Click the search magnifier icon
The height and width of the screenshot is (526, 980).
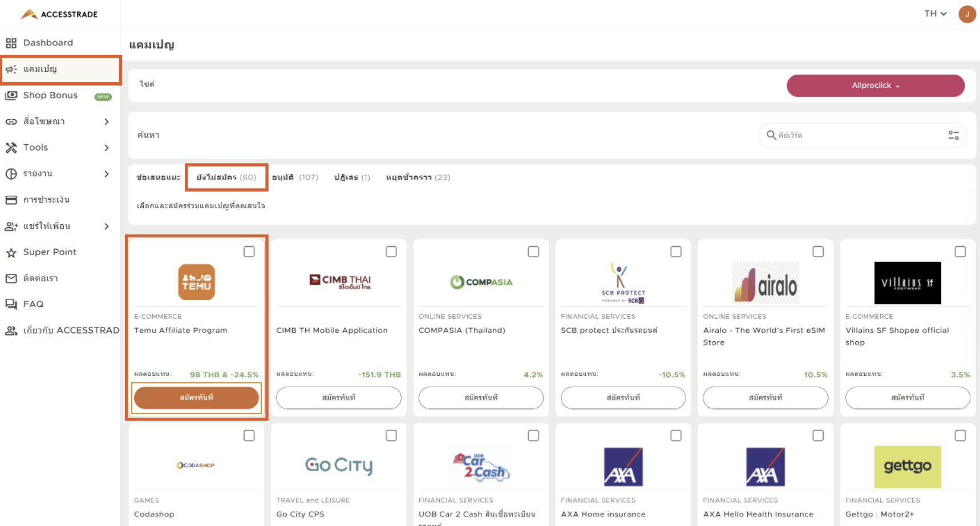(x=771, y=135)
